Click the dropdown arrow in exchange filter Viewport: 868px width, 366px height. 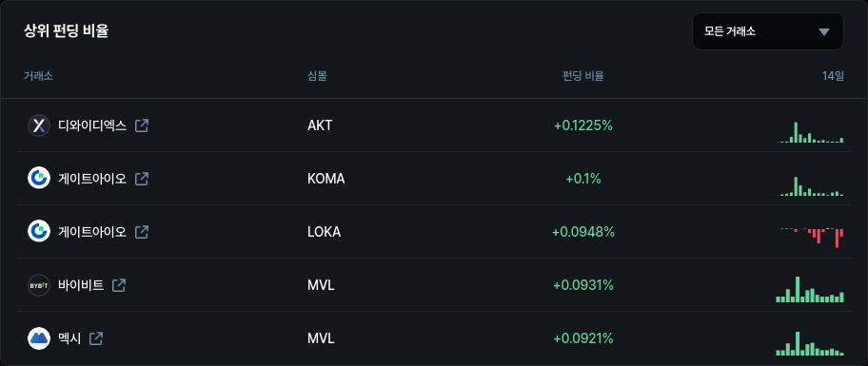[824, 32]
